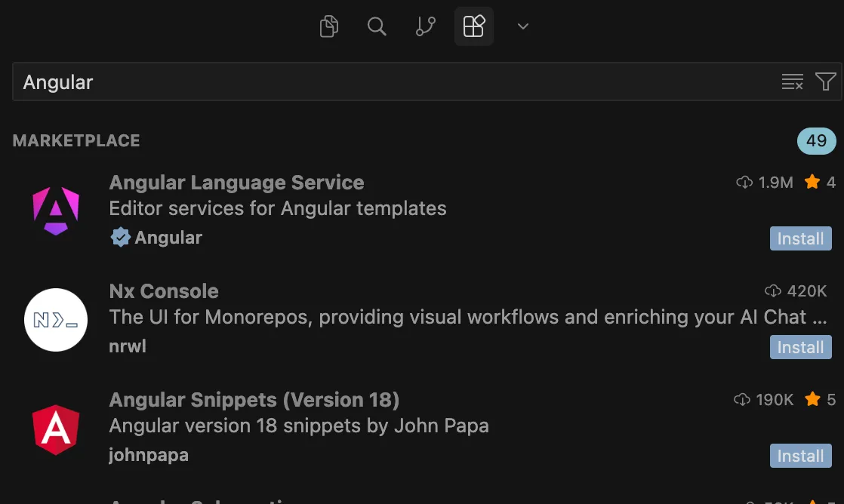Click the 49 results count badge
This screenshot has height=504, width=844.
tap(816, 141)
